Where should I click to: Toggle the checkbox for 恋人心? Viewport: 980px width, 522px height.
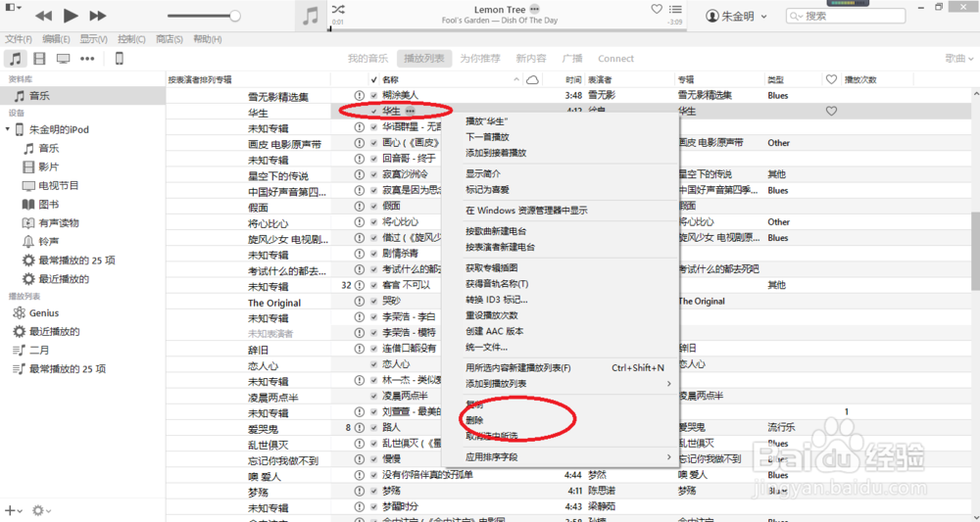point(373,364)
